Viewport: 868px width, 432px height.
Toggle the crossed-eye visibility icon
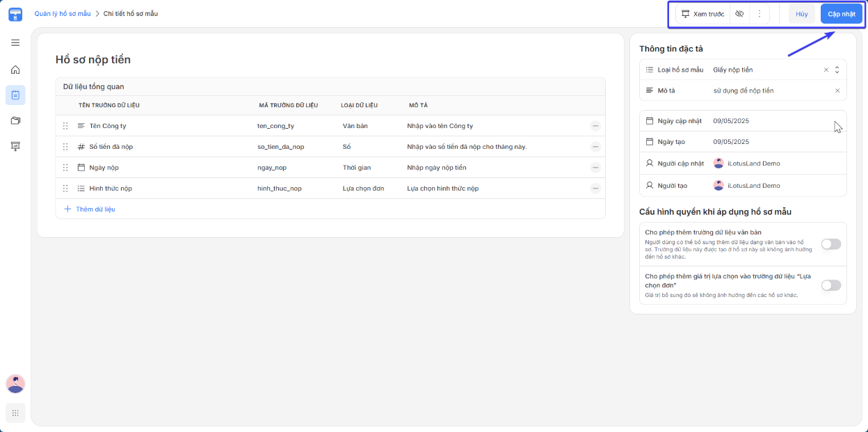pos(739,14)
